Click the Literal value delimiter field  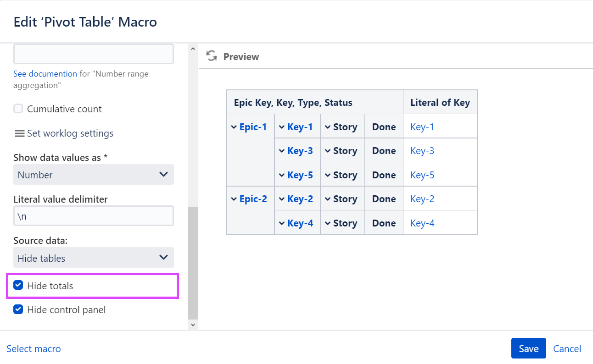coord(93,215)
